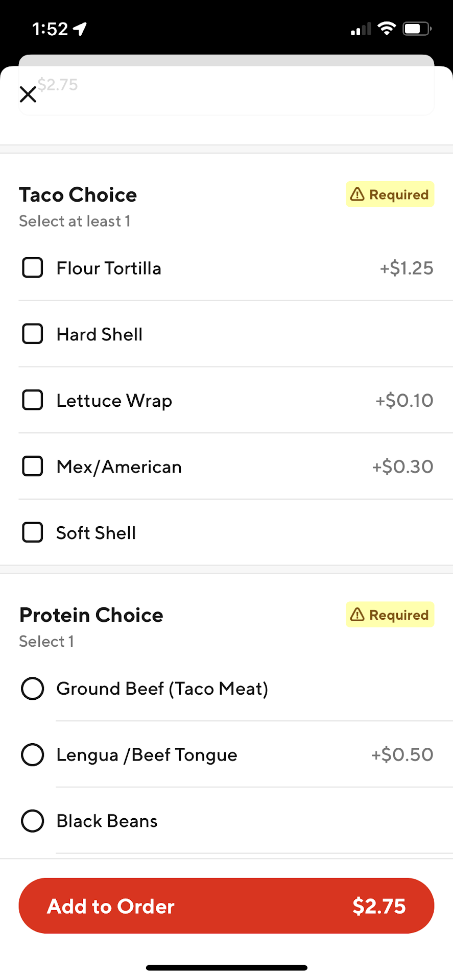Tap the Wi-Fi status icon
The width and height of the screenshot is (453, 980).
pyautogui.click(x=387, y=29)
